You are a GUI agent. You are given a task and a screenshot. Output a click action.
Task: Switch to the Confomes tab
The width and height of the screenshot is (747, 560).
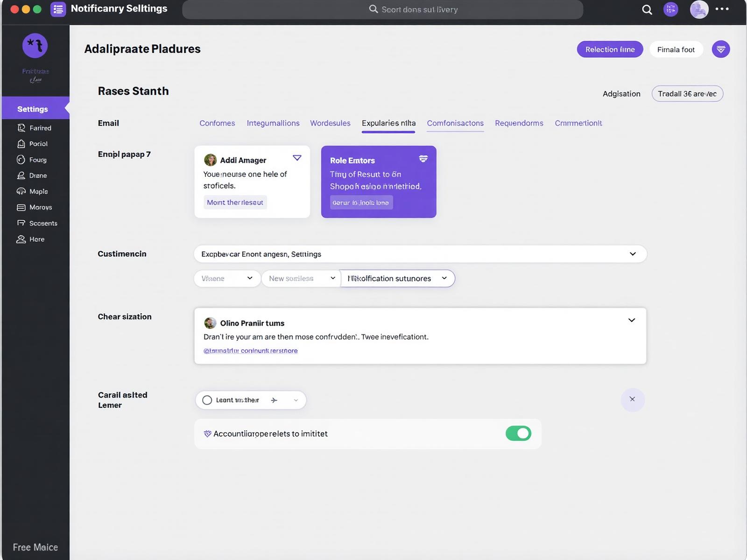click(217, 123)
